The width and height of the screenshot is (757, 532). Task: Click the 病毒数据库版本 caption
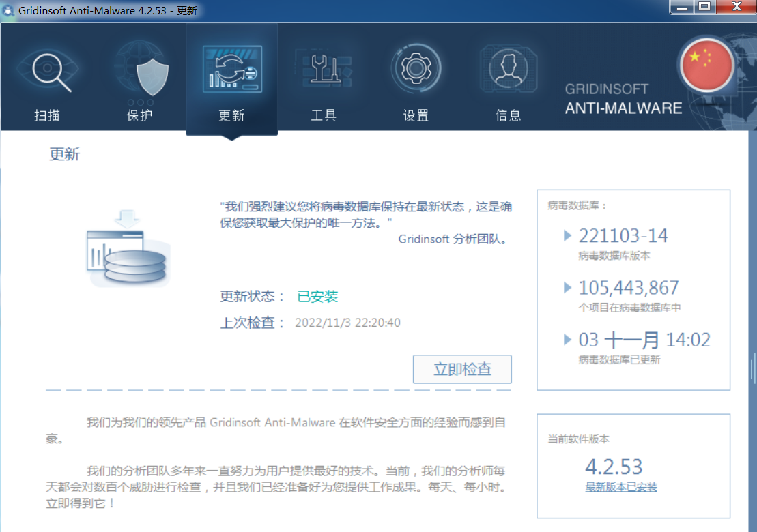(x=614, y=256)
